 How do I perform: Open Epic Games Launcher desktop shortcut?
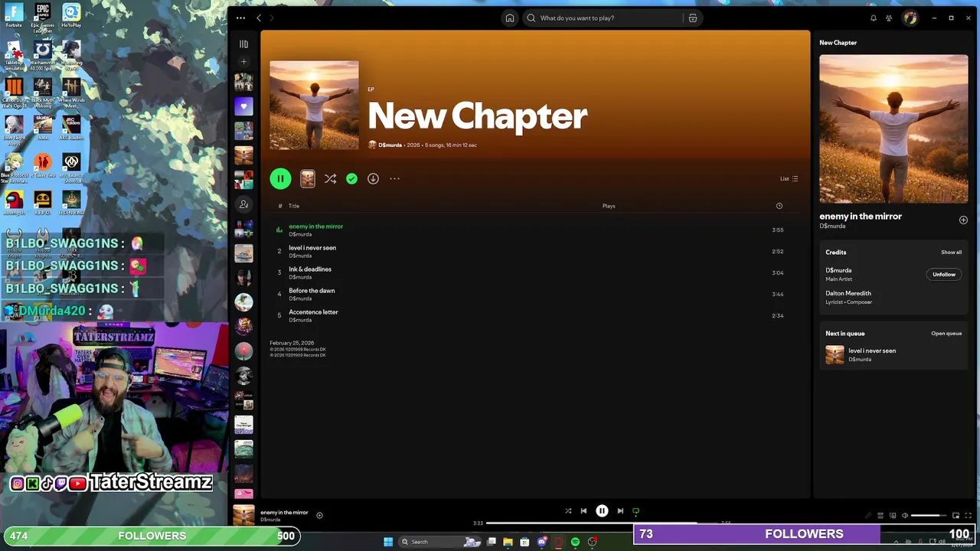pyautogui.click(x=43, y=17)
